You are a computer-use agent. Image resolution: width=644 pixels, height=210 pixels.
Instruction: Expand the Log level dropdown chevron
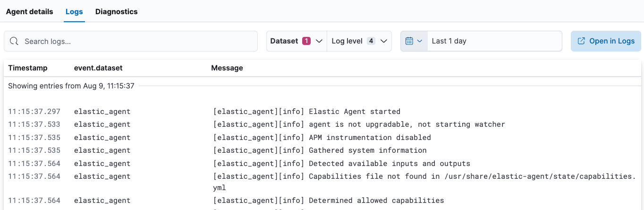click(383, 41)
